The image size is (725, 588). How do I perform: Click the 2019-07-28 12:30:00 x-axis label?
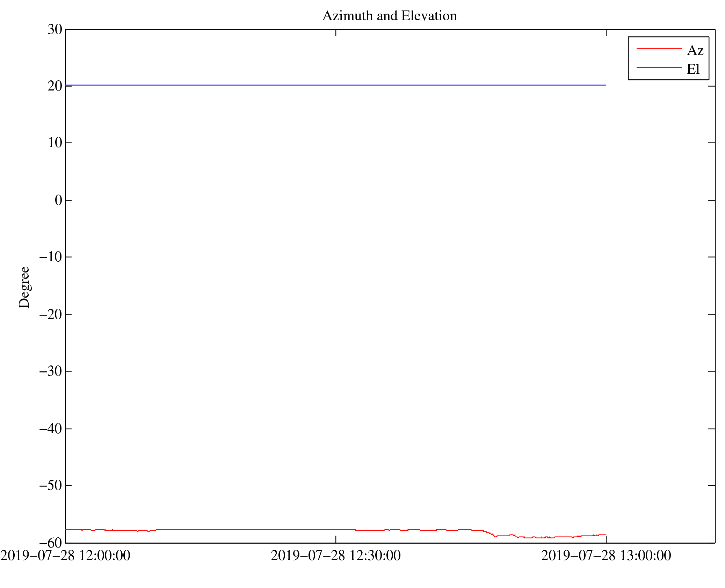coord(335,556)
